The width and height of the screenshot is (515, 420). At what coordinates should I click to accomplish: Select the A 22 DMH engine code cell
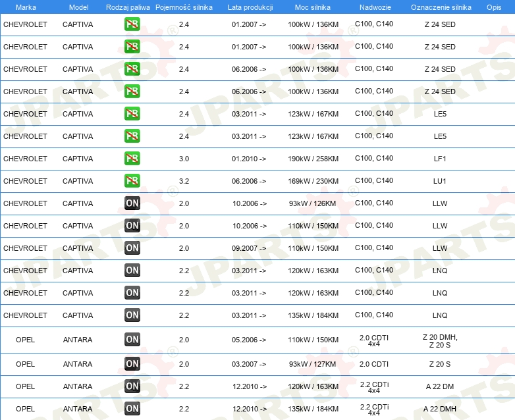tap(440, 409)
